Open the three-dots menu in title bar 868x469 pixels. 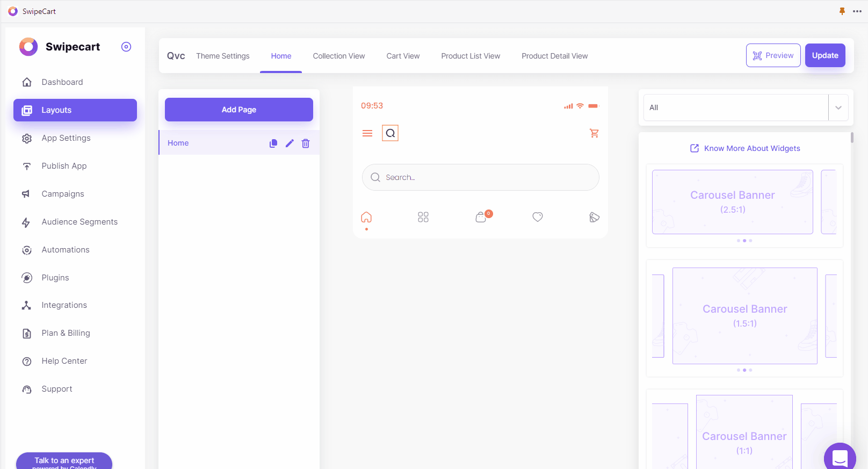(857, 11)
